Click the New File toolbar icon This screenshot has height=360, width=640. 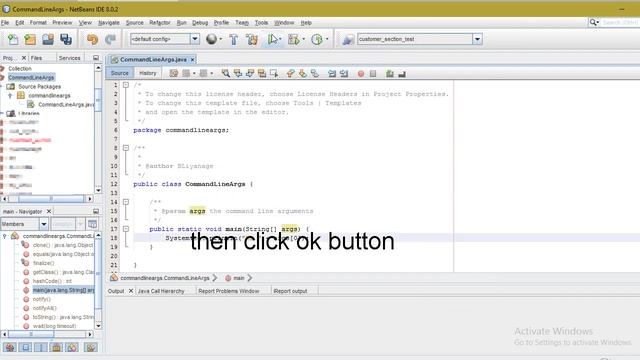point(13,39)
